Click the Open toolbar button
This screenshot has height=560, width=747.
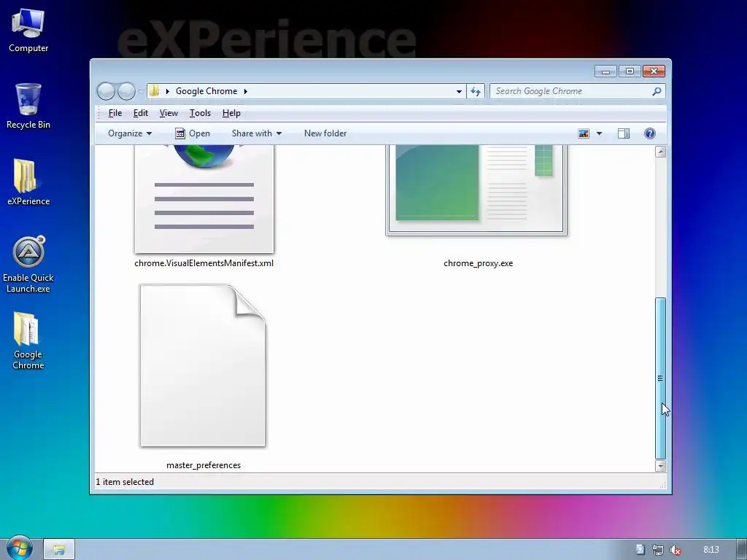[193, 133]
